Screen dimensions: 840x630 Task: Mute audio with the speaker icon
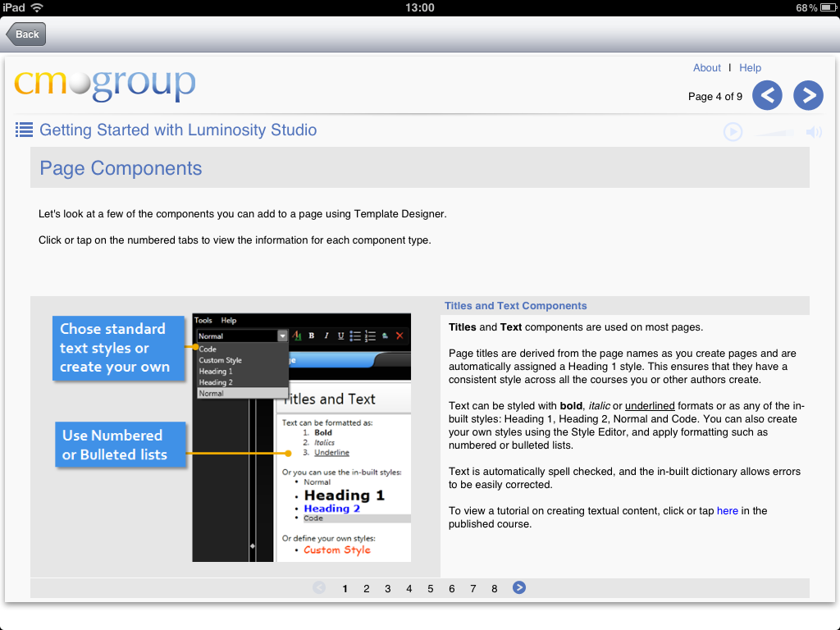click(814, 132)
